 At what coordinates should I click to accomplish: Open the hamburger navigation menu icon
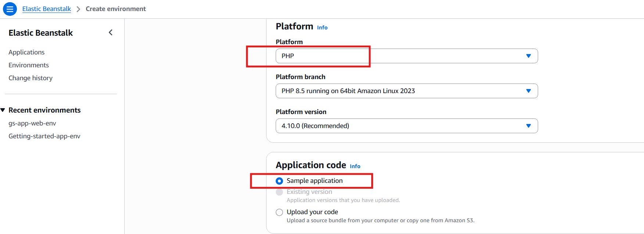point(10,9)
